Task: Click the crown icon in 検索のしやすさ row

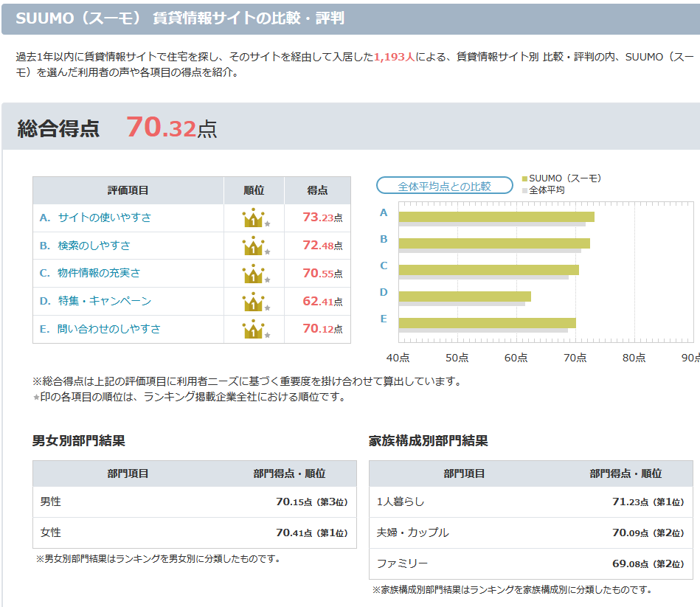Action: click(x=253, y=246)
